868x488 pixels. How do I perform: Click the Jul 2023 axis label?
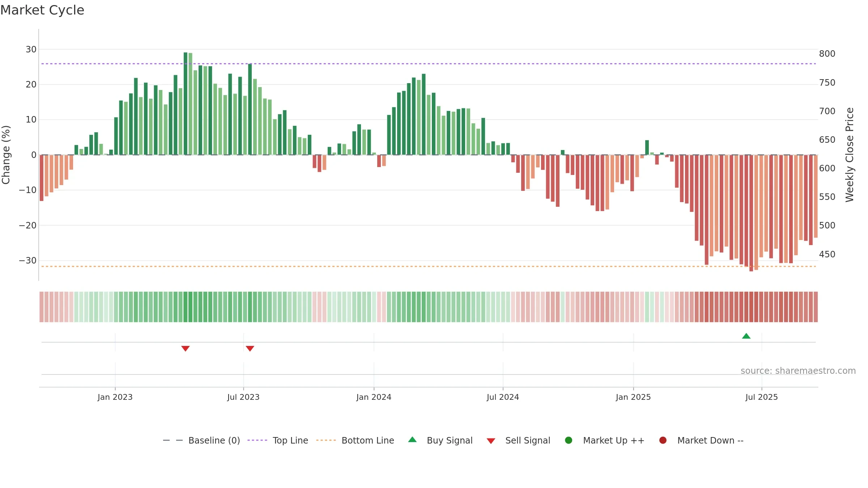(x=243, y=397)
